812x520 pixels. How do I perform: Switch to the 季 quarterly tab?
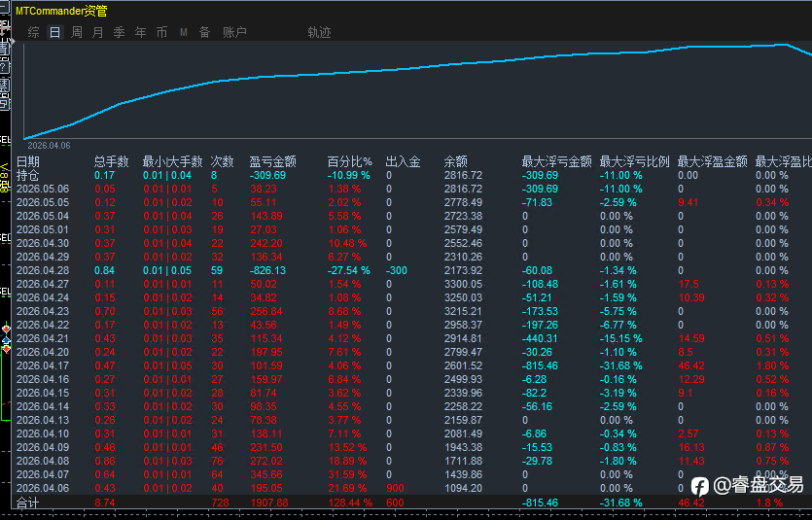tap(119, 33)
